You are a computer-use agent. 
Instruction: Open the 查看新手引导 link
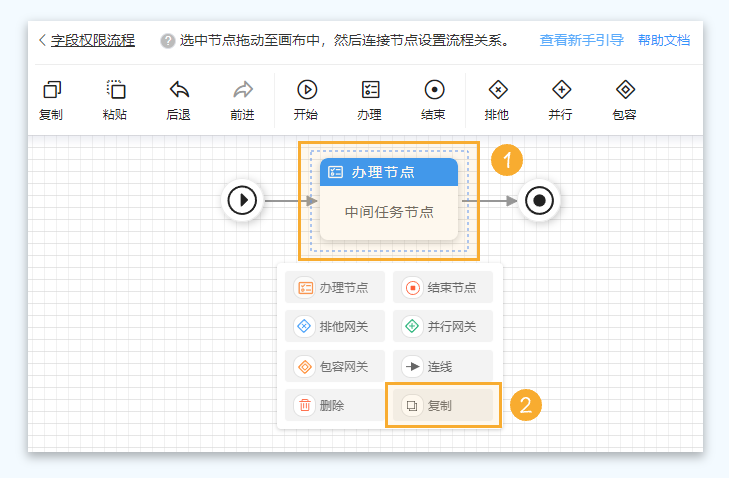(x=581, y=40)
